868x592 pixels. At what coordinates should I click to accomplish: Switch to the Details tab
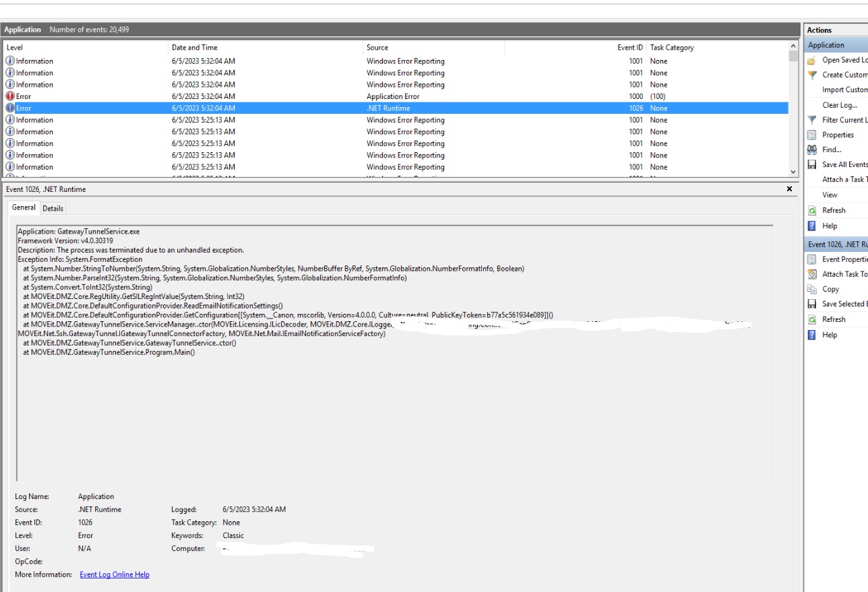pyautogui.click(x=53, y=208)
